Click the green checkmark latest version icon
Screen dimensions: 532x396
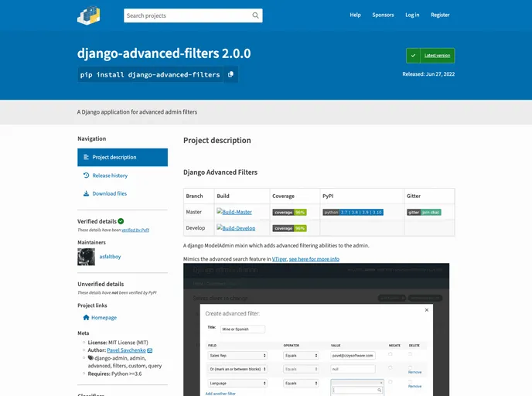click(413, 56)
